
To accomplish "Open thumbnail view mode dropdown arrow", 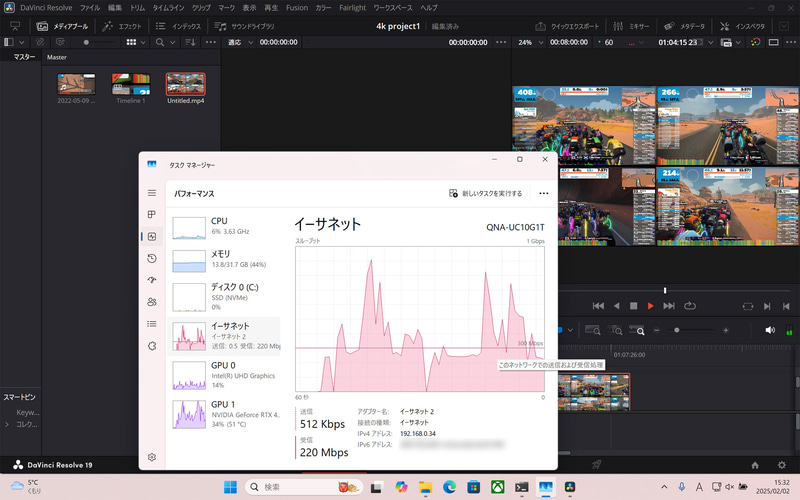I will 143,42.
